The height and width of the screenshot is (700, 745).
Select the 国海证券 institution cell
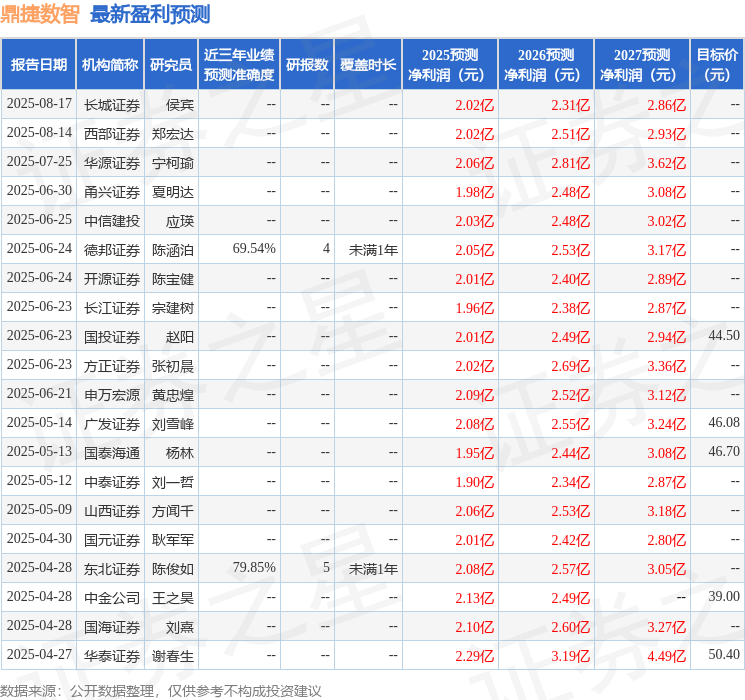(112, 627)
